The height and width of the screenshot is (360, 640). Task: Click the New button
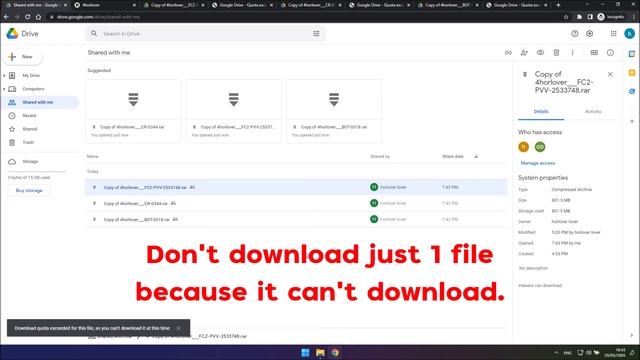click(x=22, y=57)
